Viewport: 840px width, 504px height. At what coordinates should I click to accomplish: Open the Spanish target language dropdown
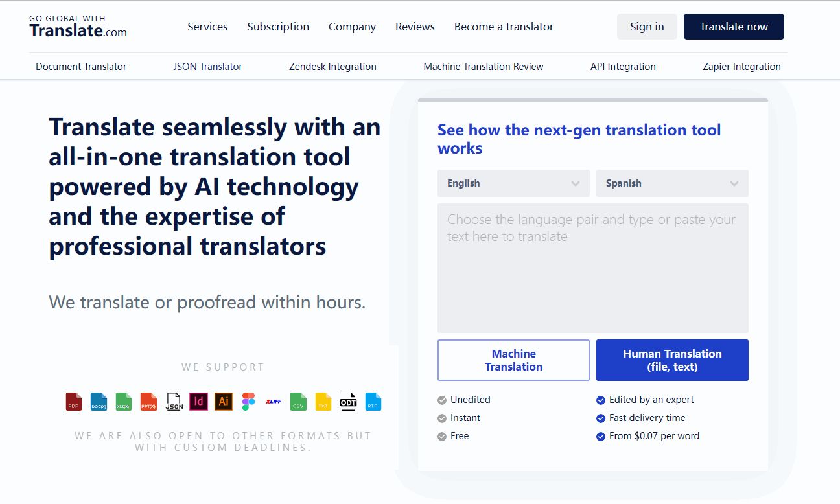(672, 183)
